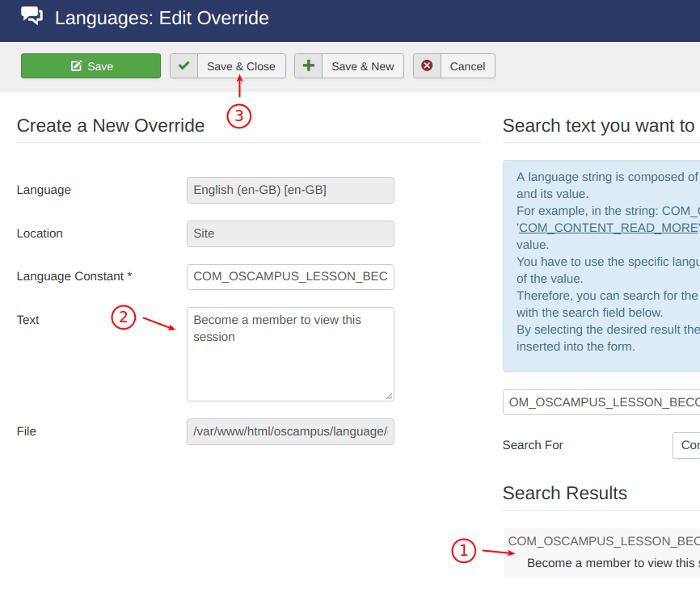Click the red annotation circle numbered 3
The image size is (700, 601).
[239, 116]
